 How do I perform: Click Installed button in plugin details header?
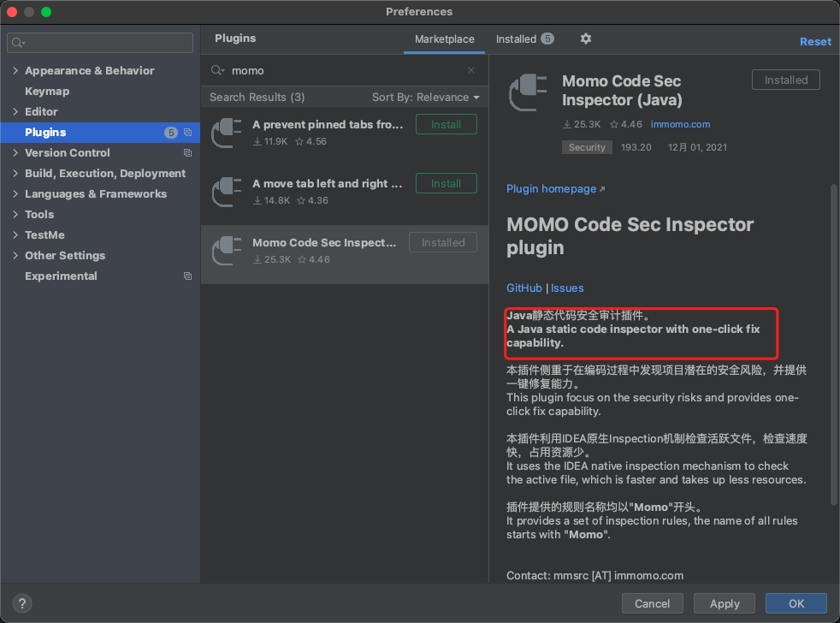tap(786, 80)
